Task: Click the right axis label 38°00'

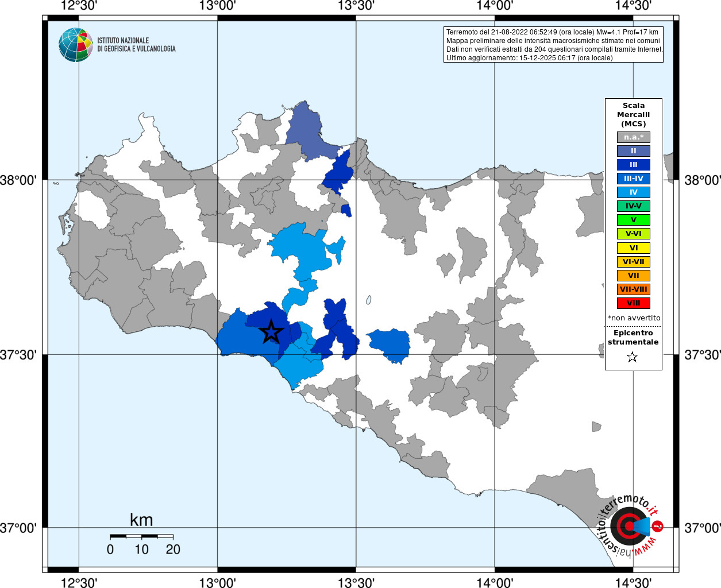Action: click(x=702, y=180)
